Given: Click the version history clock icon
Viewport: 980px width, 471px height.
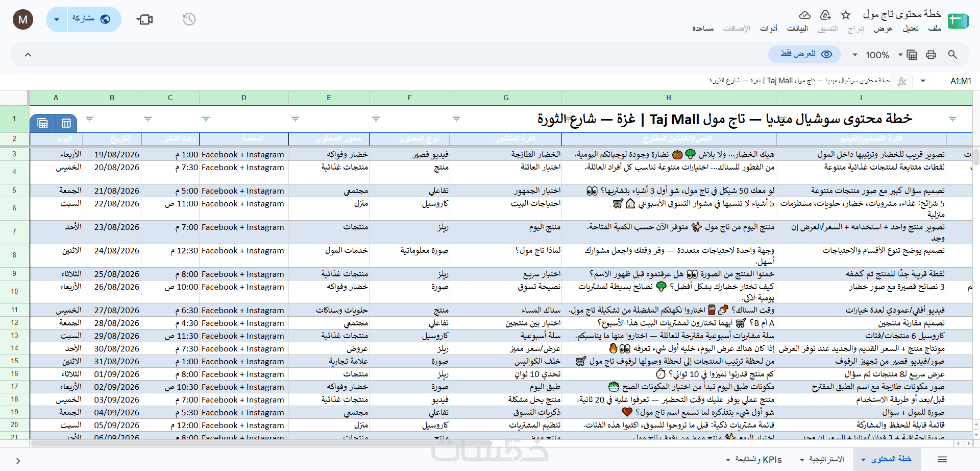Looking at the screenshot, I should pos(189,19).
